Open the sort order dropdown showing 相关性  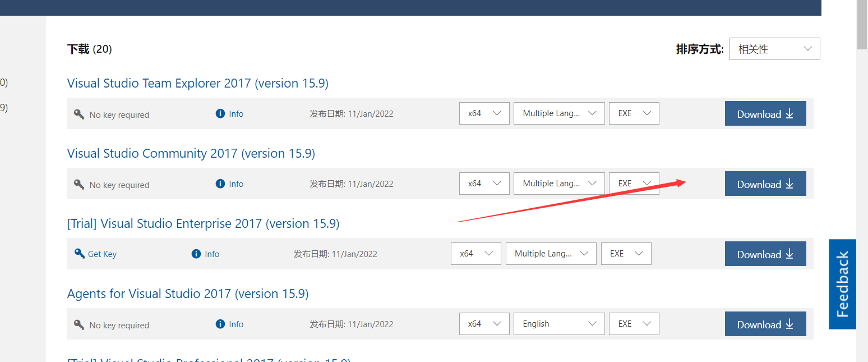775,49
